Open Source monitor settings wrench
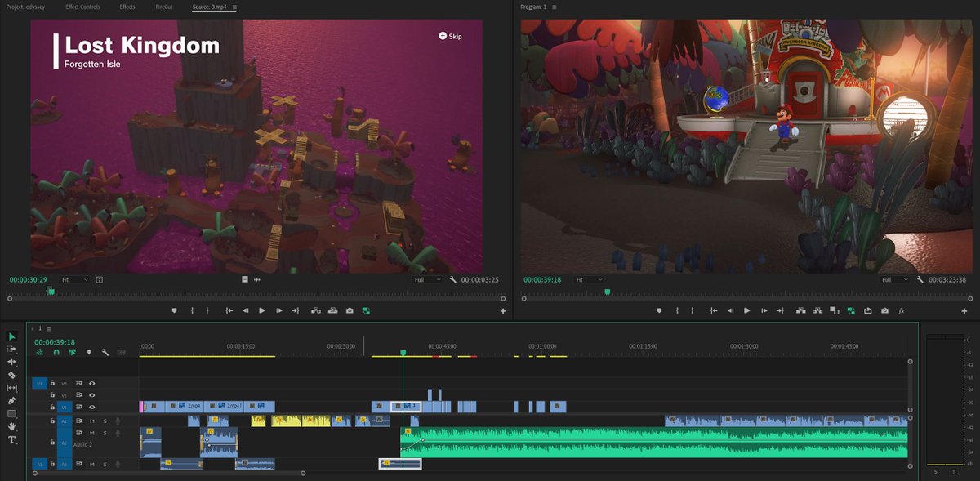Screen dimensions: 980x481 (453, 279)
